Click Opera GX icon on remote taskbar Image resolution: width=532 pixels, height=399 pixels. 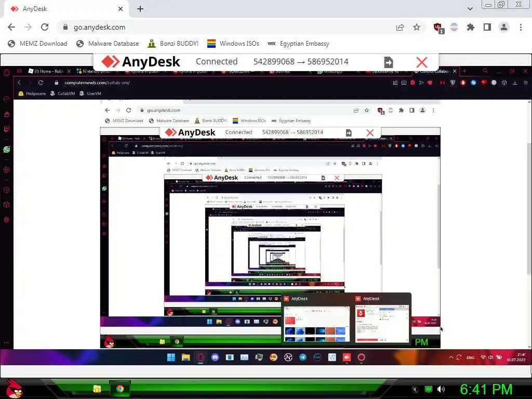200,357
